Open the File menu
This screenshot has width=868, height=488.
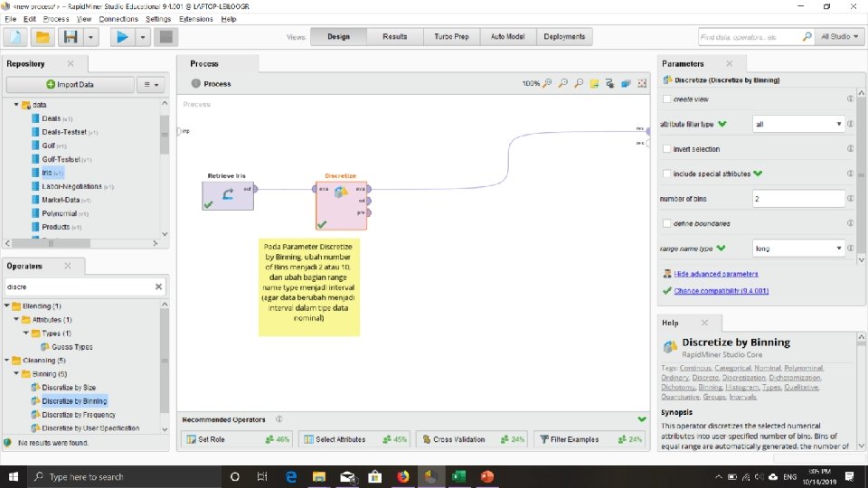pyautogui.click(x=11, y=19)
